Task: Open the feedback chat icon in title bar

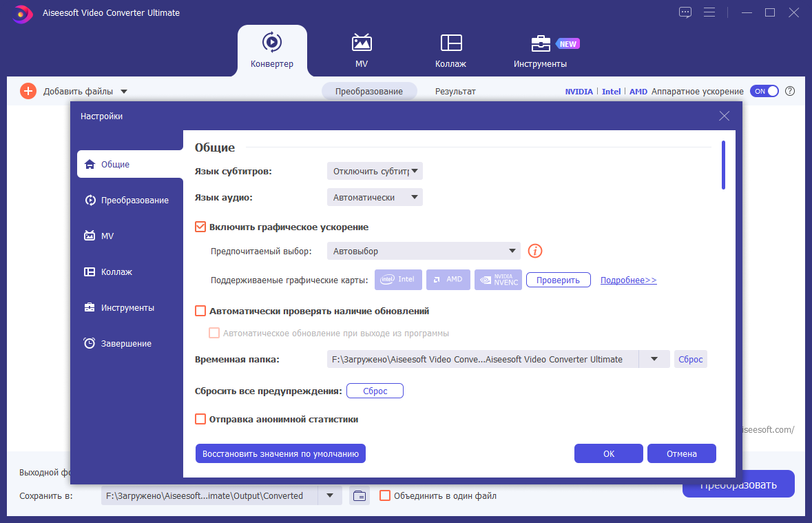Action: 685,12
